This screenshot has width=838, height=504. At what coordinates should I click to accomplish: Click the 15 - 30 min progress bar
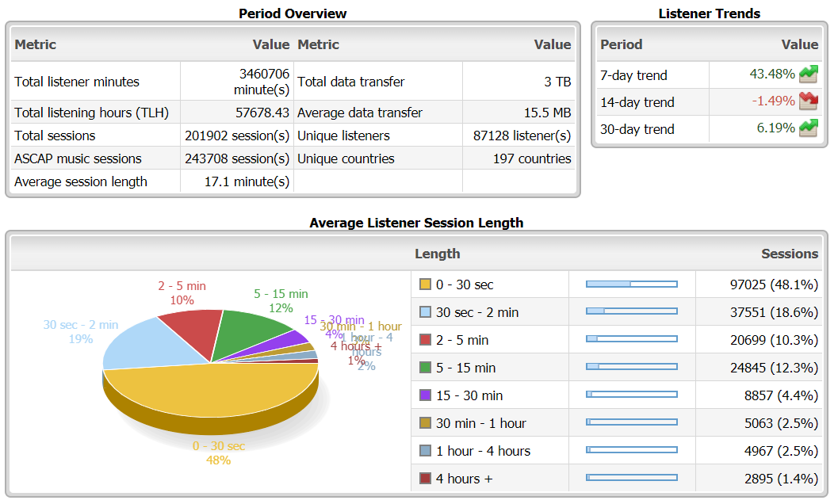coord(632,395)
